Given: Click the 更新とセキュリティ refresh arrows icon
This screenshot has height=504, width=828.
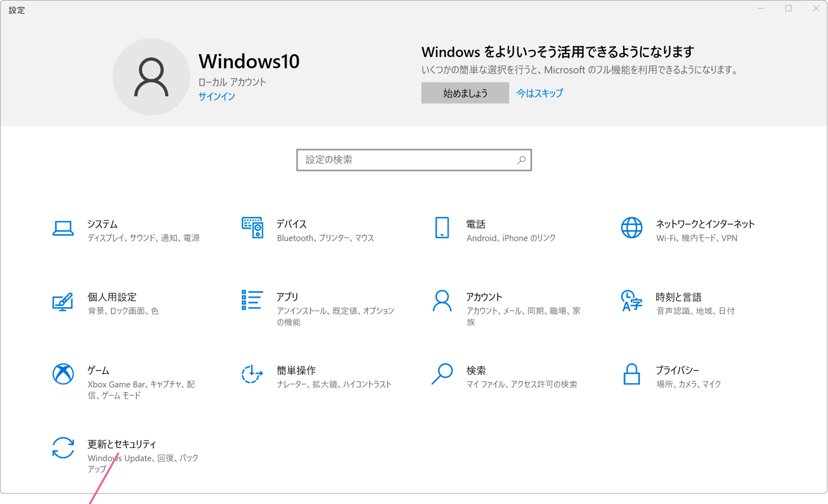Looking at the screenshot, I should [63, 448].
